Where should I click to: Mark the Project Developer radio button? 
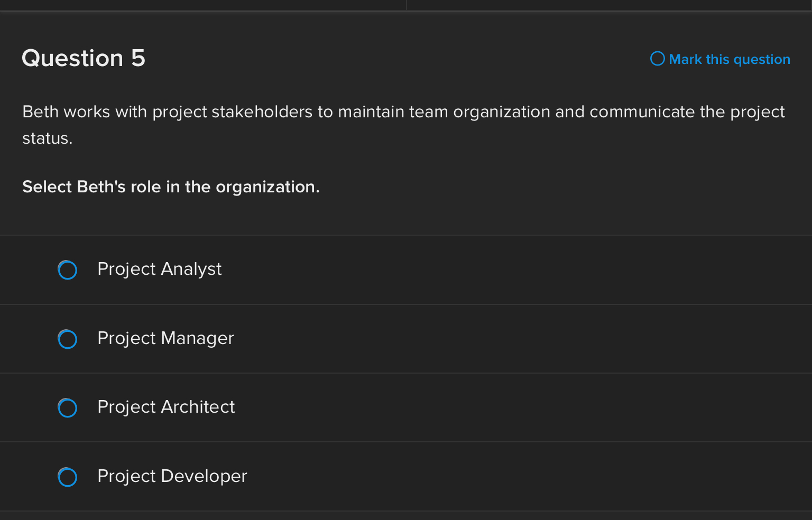[67, 477]
